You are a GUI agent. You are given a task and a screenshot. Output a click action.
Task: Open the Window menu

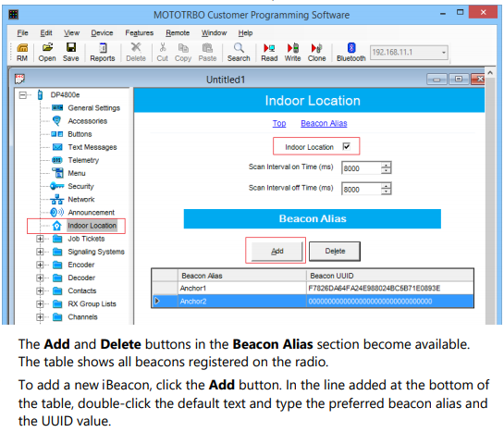point(214,32)
